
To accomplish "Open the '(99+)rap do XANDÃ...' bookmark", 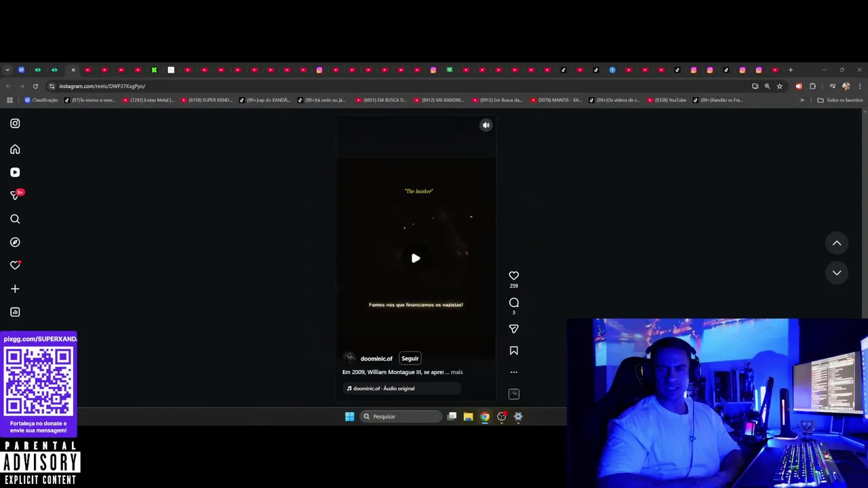I will pyautogui.click(x=265, y=100).
